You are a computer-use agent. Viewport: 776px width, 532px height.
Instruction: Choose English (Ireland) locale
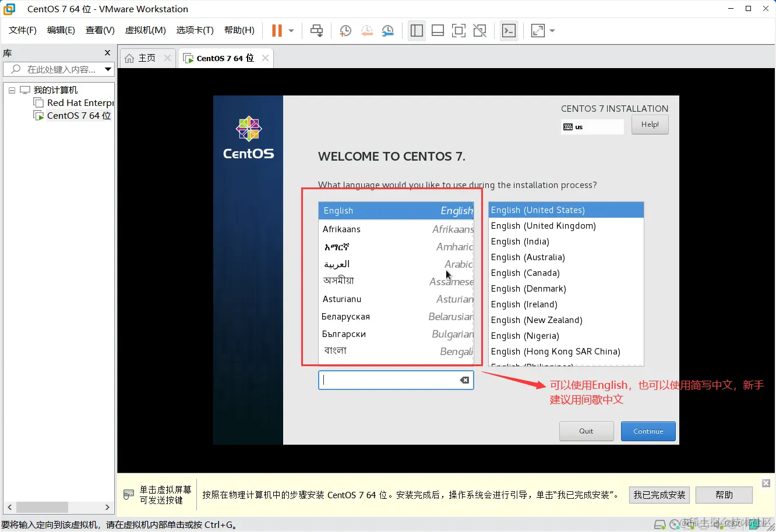[566, 304]
